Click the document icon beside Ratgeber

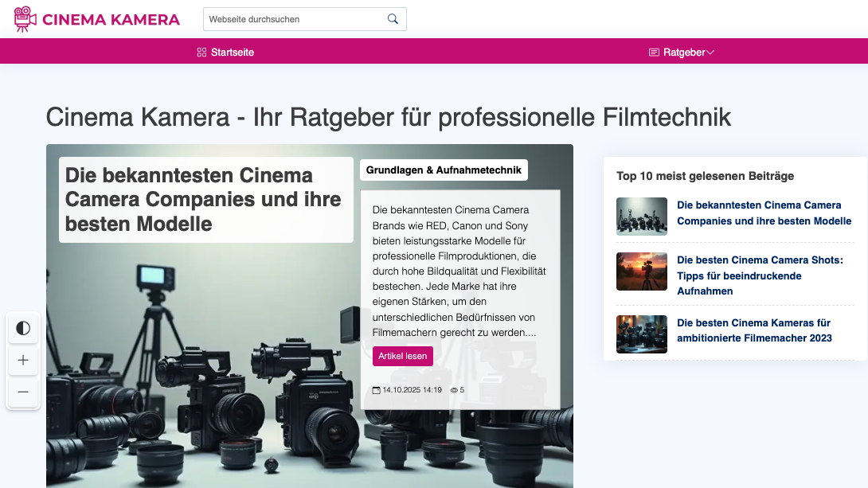point(653,52)
